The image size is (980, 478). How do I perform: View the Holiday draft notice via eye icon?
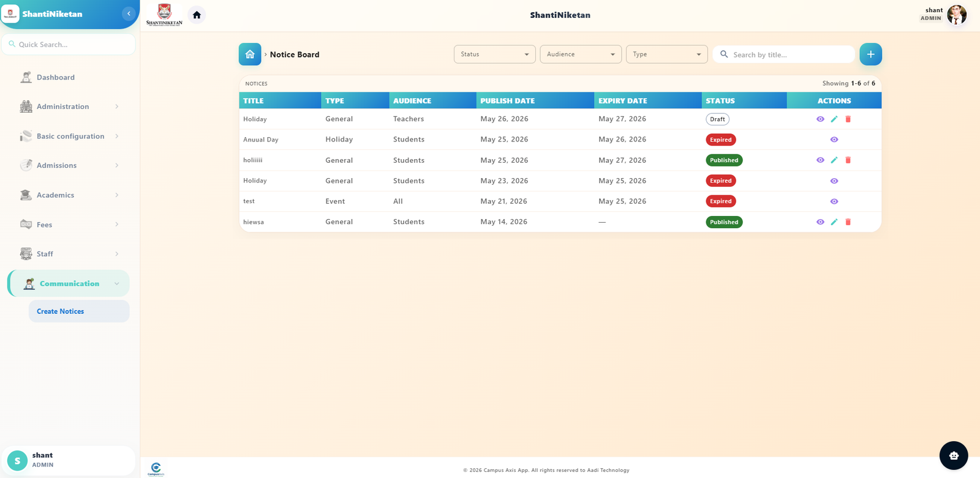[820, 119]
